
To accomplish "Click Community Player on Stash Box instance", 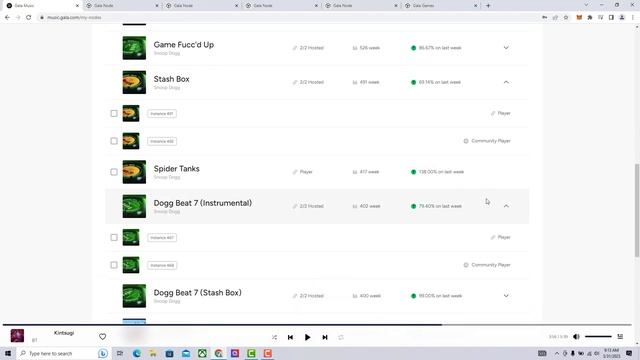I will tap(487, 141).
